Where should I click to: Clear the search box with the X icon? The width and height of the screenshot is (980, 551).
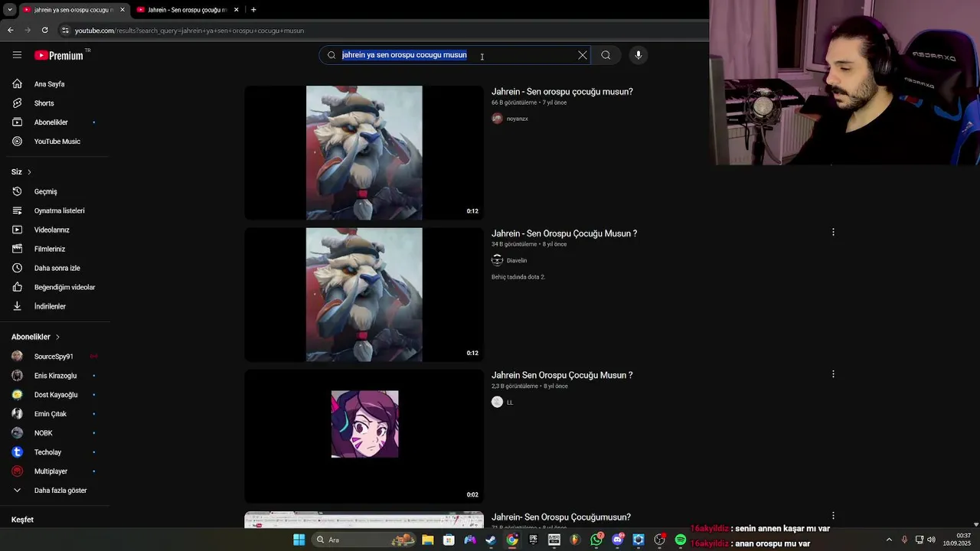pos(583,55)
